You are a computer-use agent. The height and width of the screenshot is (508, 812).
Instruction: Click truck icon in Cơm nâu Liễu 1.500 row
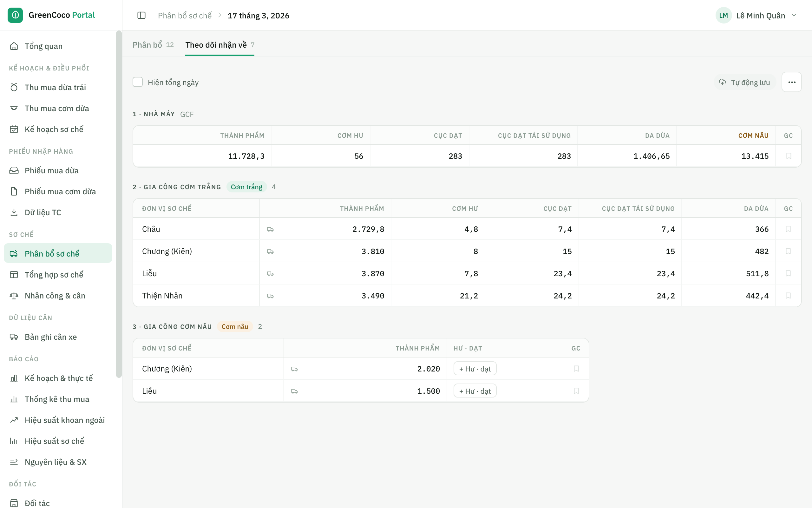[x=294, y=391]
